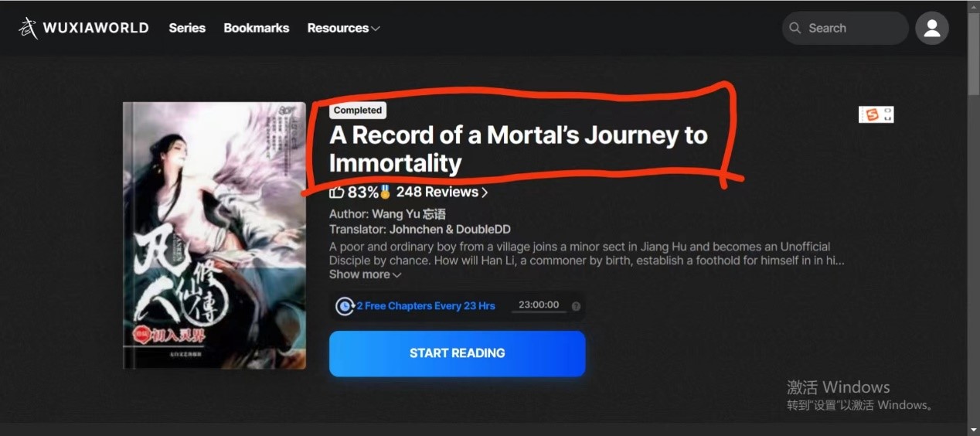Click the medal badge icon beside reviews

click(x=386, y=192)
